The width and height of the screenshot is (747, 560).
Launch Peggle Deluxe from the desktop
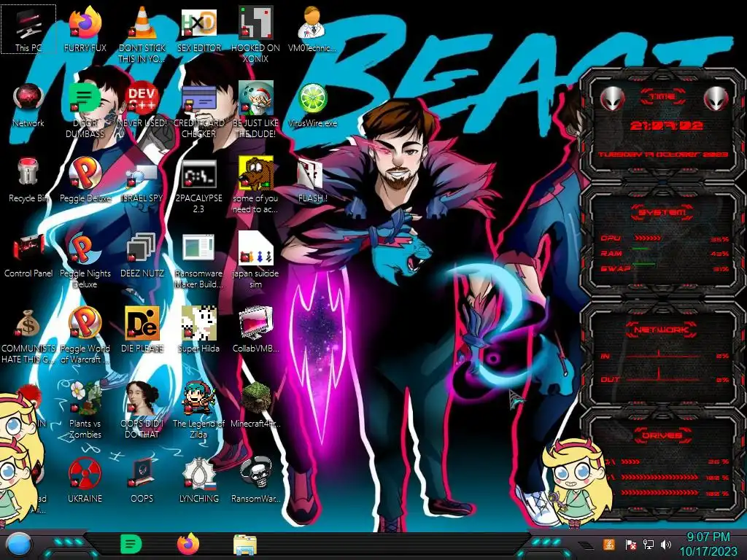pyautogui.click(x=85, y=180)
